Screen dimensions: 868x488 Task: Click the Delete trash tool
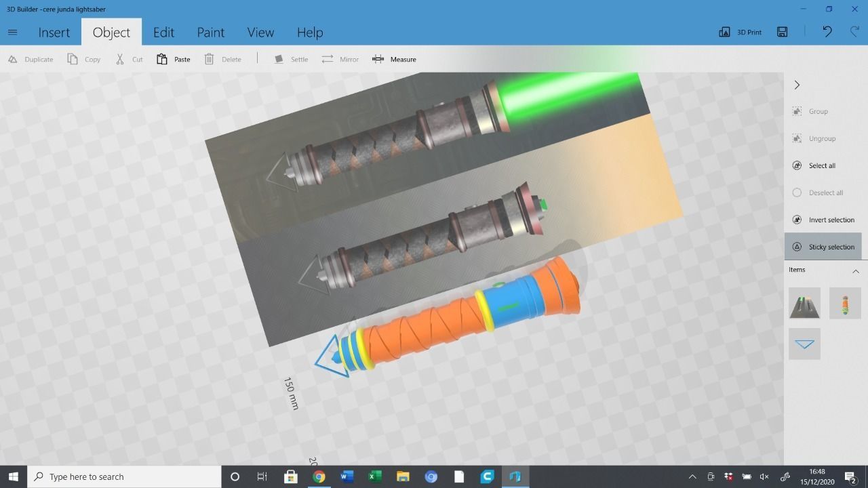pos(222,59)
